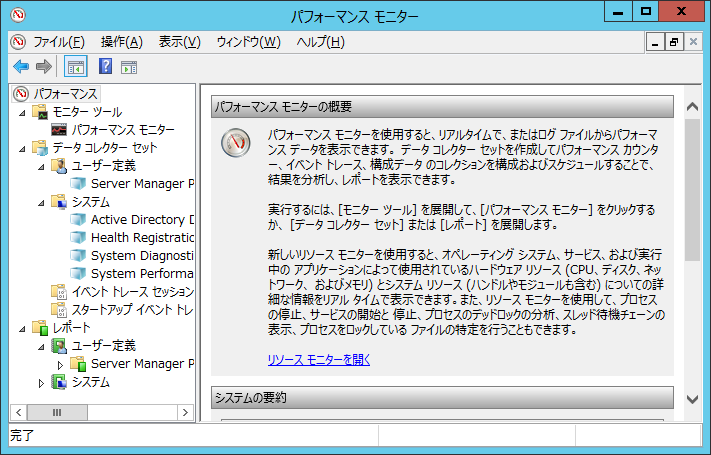The height and width of the screenshot is (455, 711).
Task: Collapse ユーザー定義 under データ コレクター セット
Action: (41, 166)
